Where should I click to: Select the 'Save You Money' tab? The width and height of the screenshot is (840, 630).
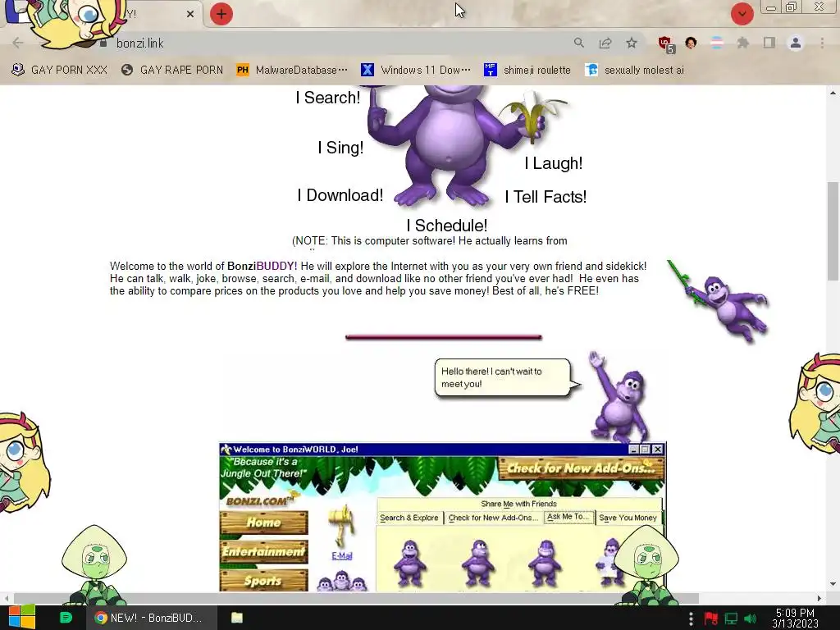[628, 518]
